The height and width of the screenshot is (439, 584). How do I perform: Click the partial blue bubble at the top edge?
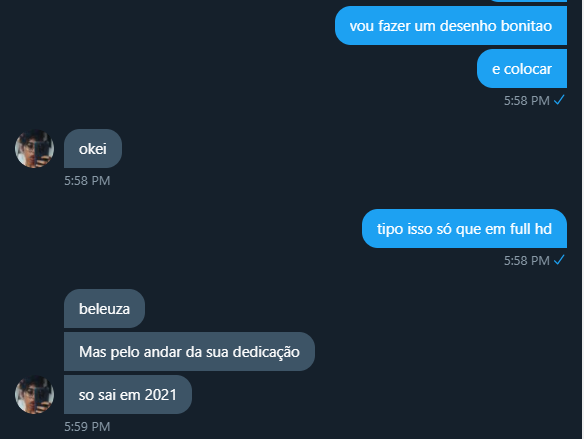coord(527,1)
